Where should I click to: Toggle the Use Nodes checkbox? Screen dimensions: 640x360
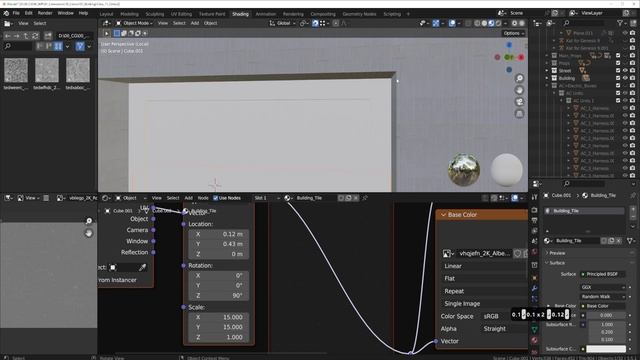click(216, 198)
